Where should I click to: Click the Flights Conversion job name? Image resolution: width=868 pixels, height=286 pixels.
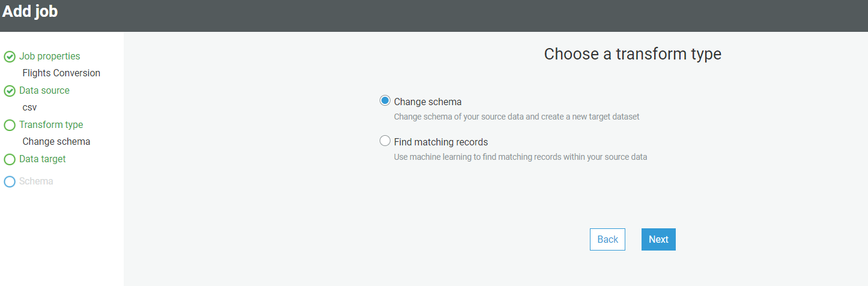(61, 73)
